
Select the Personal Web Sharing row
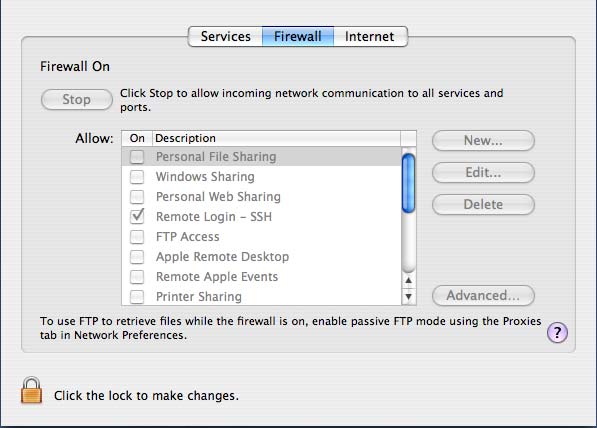point(262,197)
